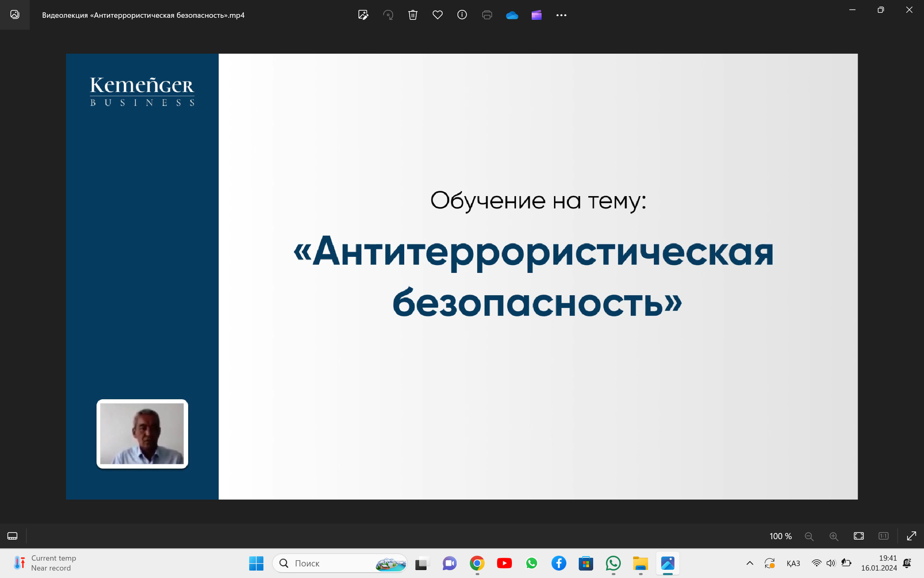Open File Explorer folder icon
924x578 pixels.
(641, 563)
